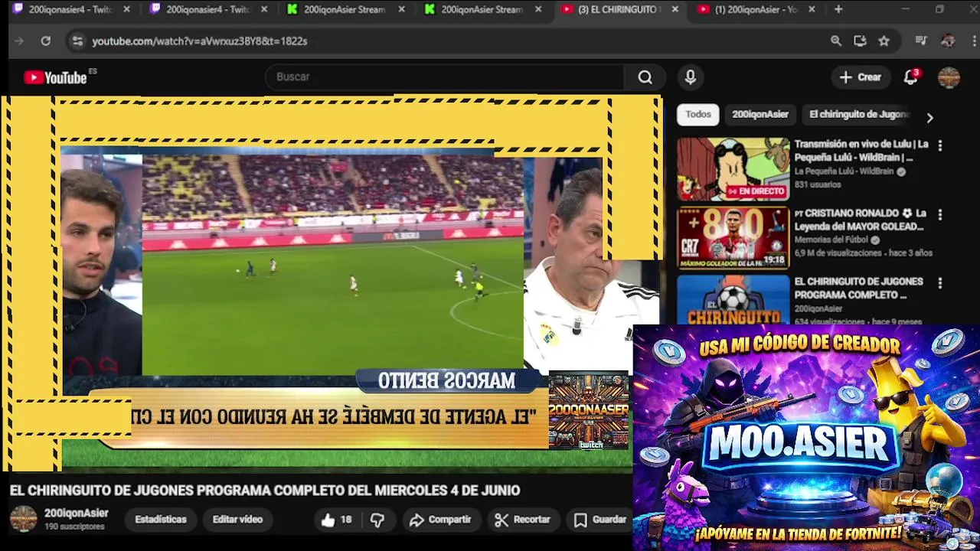Click the main video title text
The image size is (980, 551).
click(265, 491)
